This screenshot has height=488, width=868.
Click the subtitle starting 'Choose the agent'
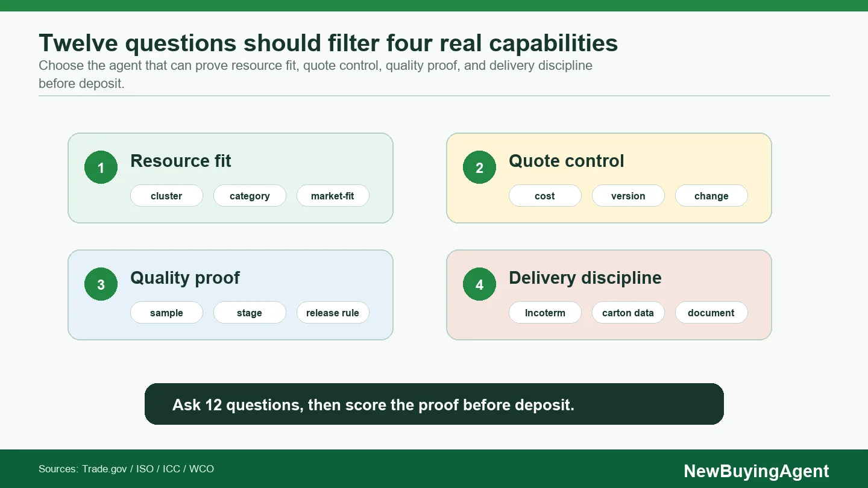[315, 74]
